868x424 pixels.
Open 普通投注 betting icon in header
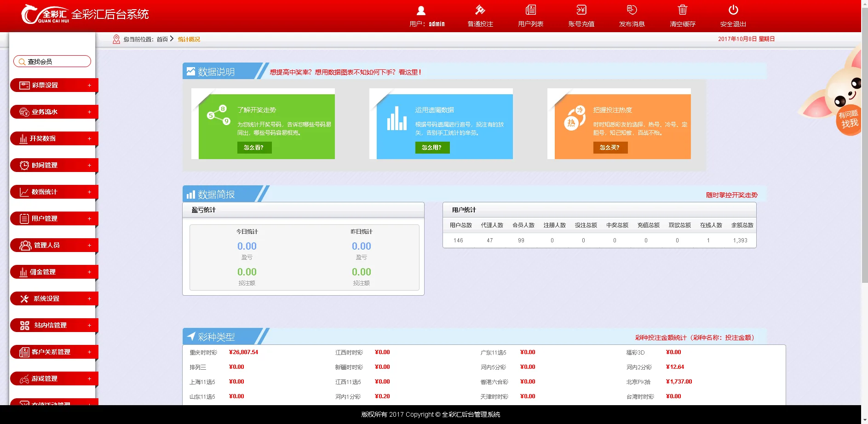[480, 10]
